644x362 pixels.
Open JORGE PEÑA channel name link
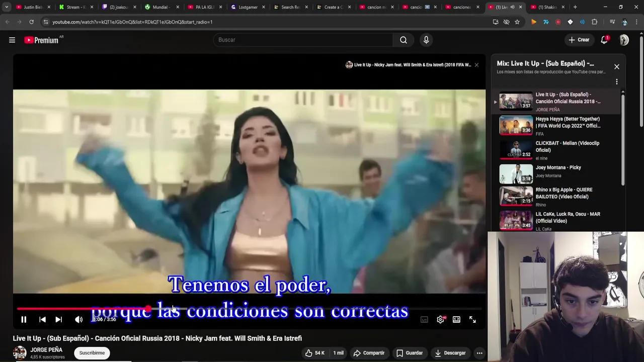tap(46, 350)
